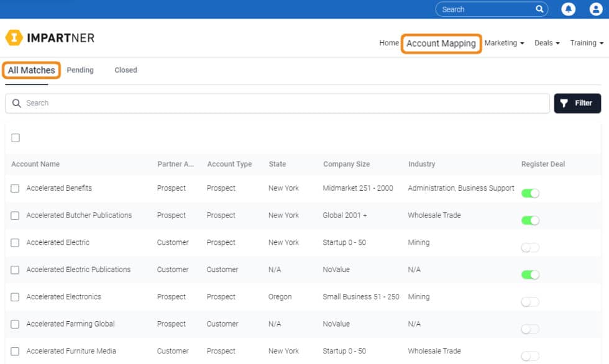Open the Home navigation item
Viewport: 609px width, 364px height.
pos(389,43)
